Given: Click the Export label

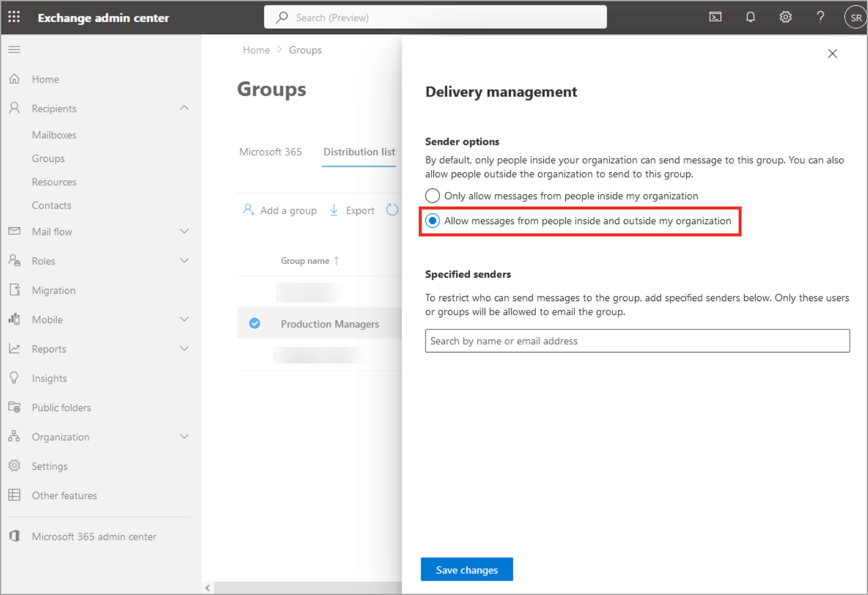Looking at the screenshot, I should (360, 210).
